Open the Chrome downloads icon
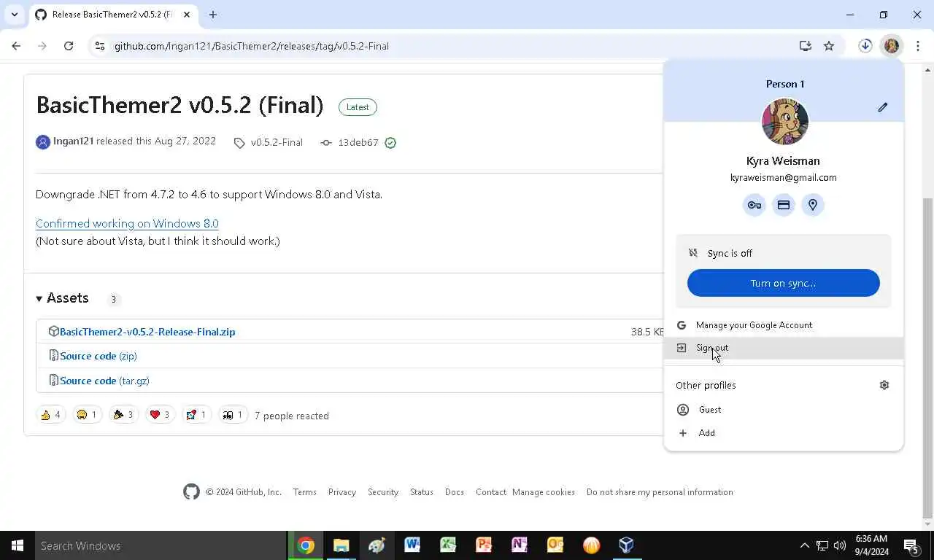Screen dimensions: 934x560 pyautogui.click(x=865, y=46)
